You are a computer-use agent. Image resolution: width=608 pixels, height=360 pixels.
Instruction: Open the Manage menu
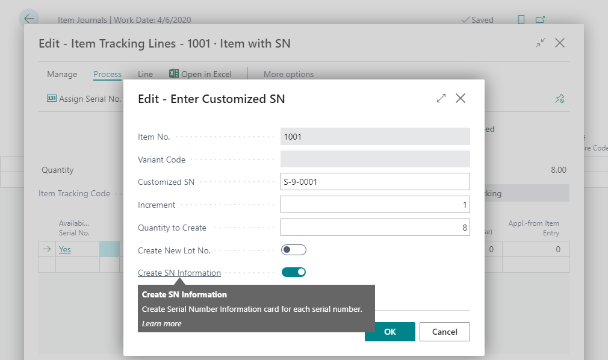pyautogui.click(x=62, y=74)
